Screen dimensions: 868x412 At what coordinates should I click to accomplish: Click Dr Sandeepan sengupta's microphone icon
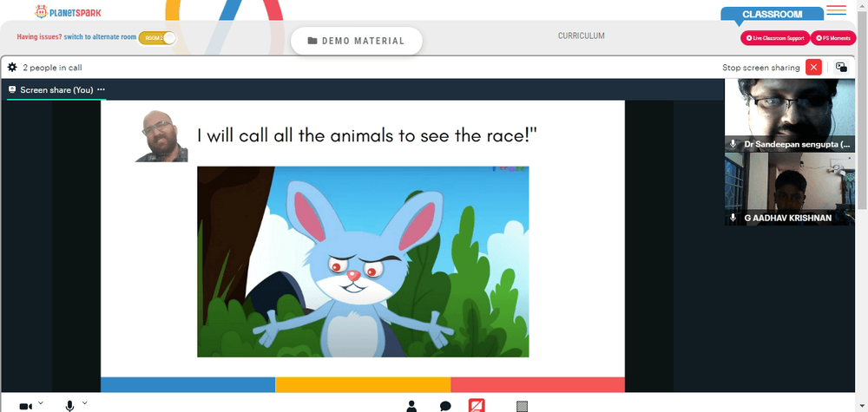[733, 144]
